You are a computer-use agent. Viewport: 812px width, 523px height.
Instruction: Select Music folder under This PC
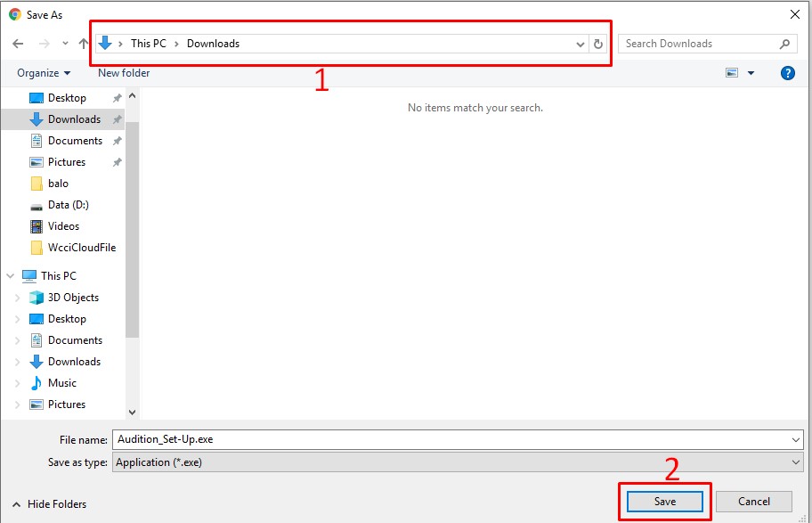click(x=61, y=383)
